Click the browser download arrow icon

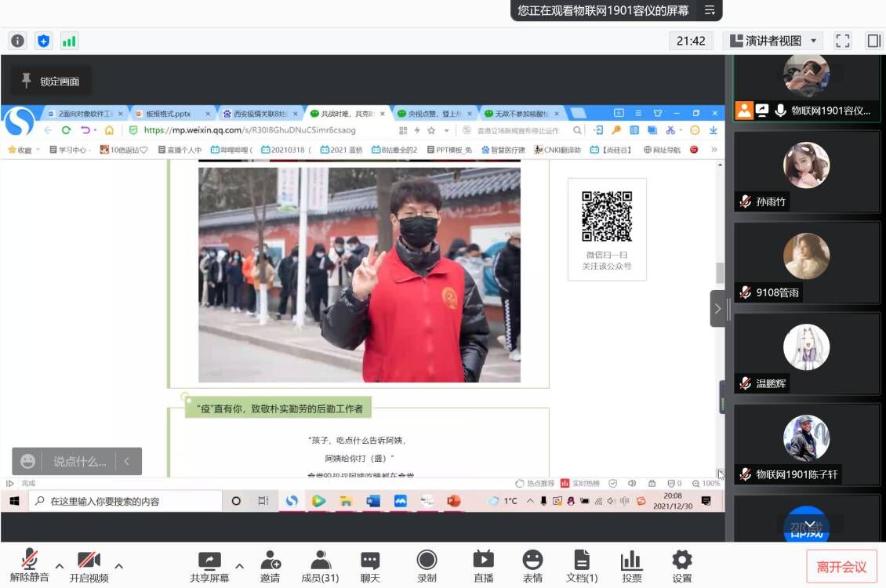713,130
